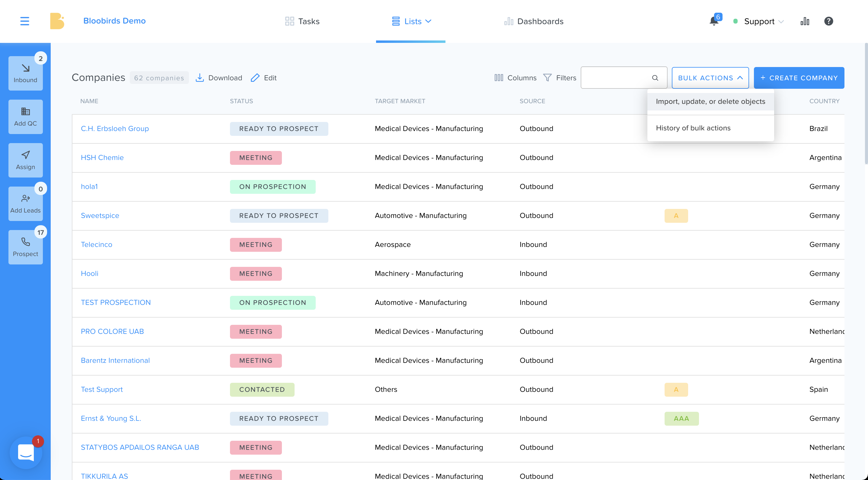The width and height of the screenshot is (868, 480).
Task: Click the Create Company button
Action: 799,78
